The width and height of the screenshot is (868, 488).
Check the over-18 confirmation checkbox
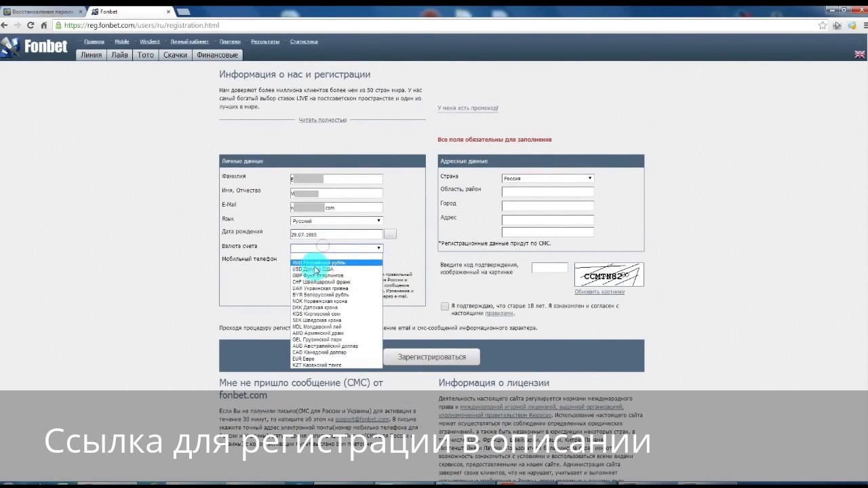[x=445, y=306]
